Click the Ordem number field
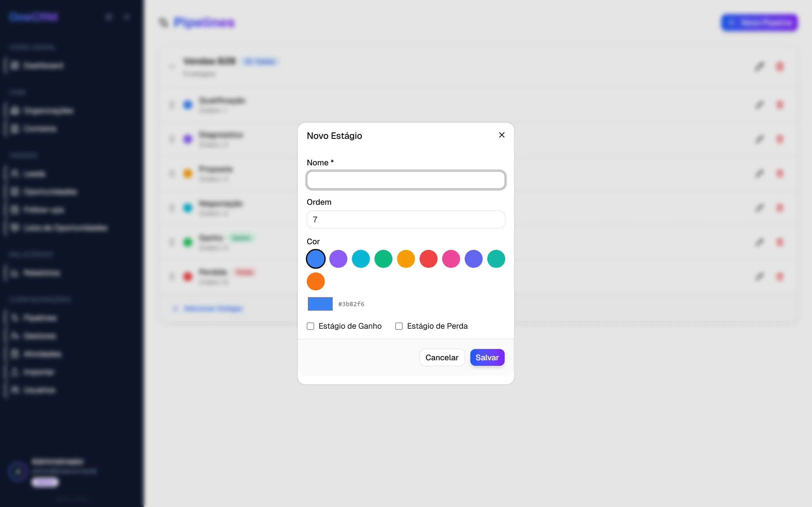Image resolution: width=812 pixels, height=507 pixels. pyautogui.click(x=406, y=219)
